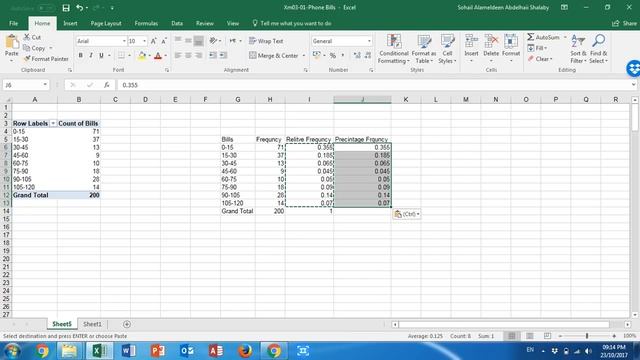Switch to the Sheet1 tab
The height and width of the screenshot is (360, 640).
pyautogui.click(x=92, y=324)
